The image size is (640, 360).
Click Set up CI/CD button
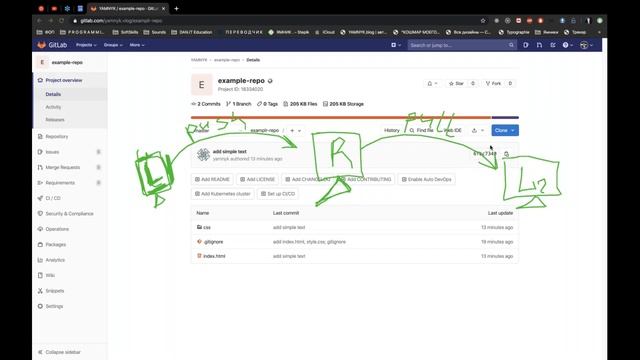(x=278, y=194)
